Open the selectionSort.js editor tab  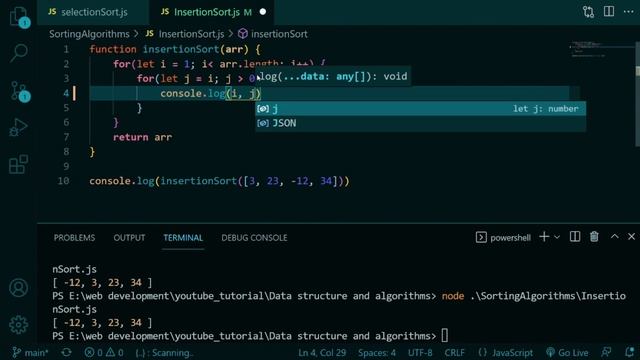click(93, 12)
